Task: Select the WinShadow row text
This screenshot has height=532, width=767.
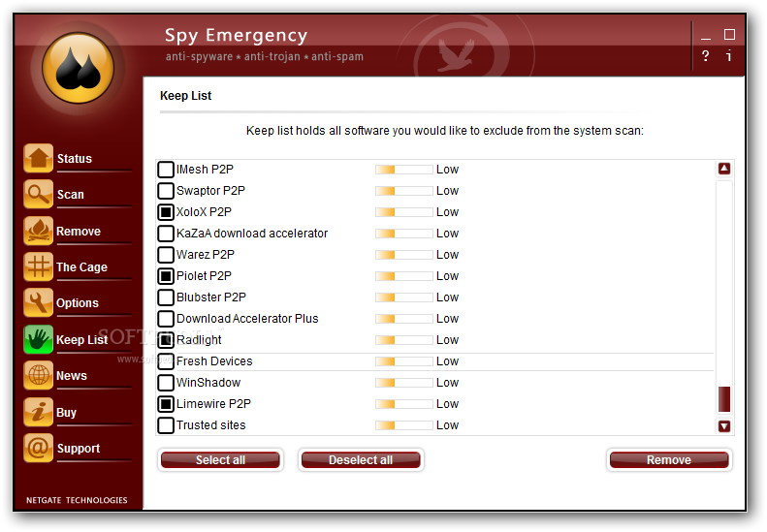Action: click(x=208, y=383)
